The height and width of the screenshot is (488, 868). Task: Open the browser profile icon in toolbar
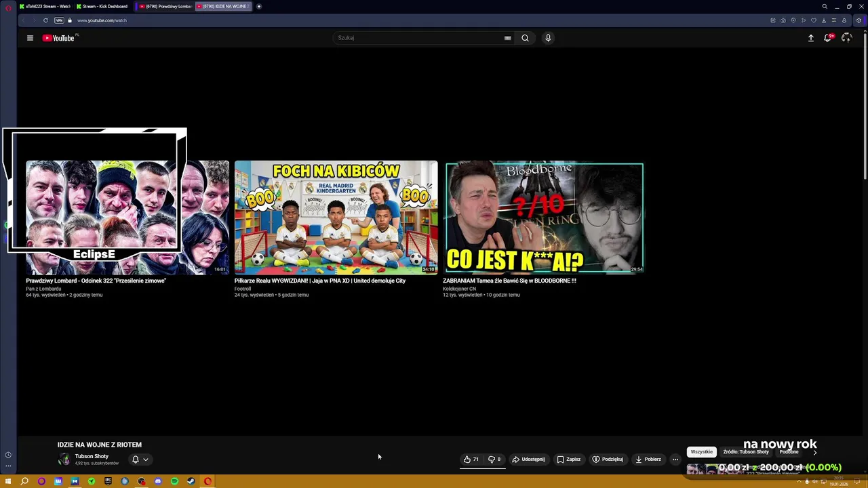click(844, 20)
